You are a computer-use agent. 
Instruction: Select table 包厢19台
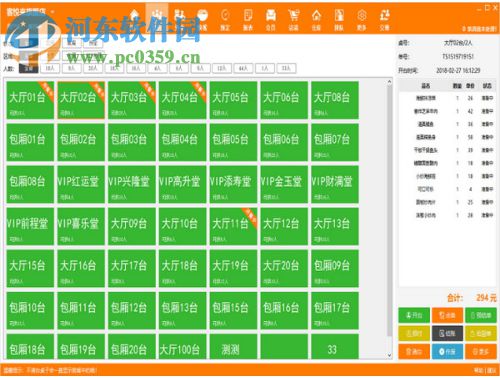81,347
